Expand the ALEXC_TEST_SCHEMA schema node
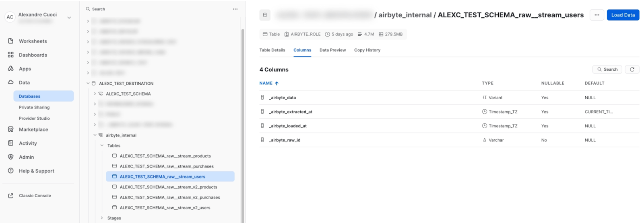This screenshot has width=644, height=223. tap(95, 94)
